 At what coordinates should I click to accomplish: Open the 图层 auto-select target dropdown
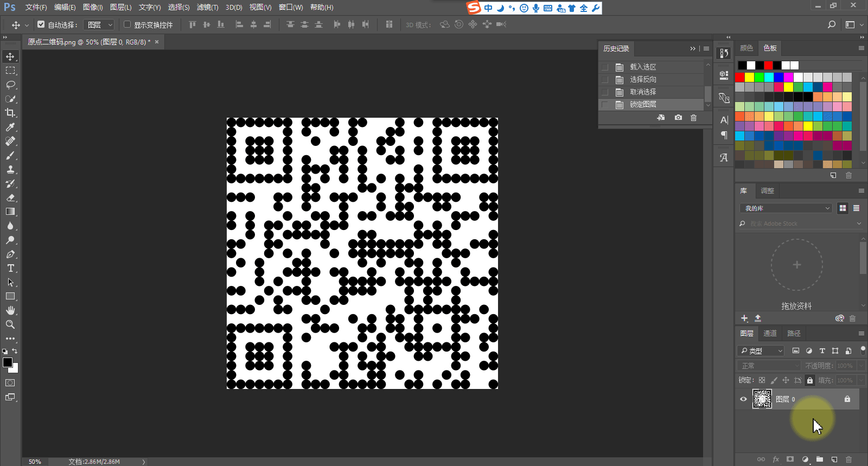tap(100, 25)
